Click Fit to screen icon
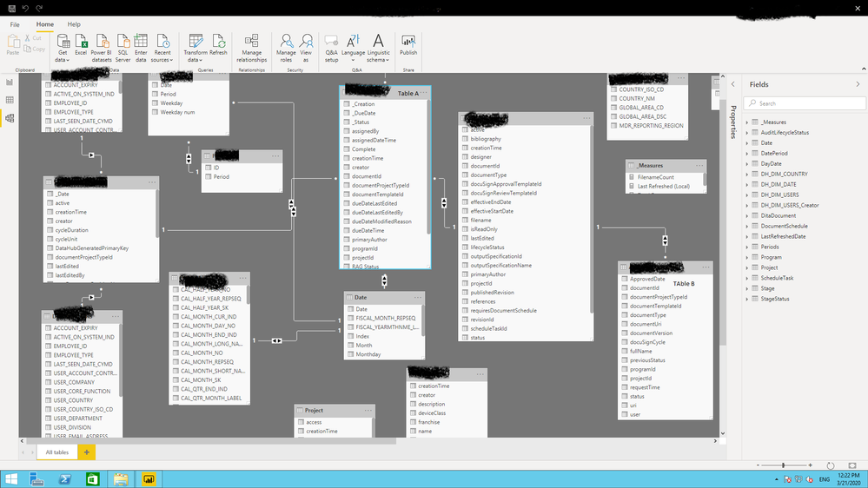This screenshot has height=488, width=868. [852, 466]
